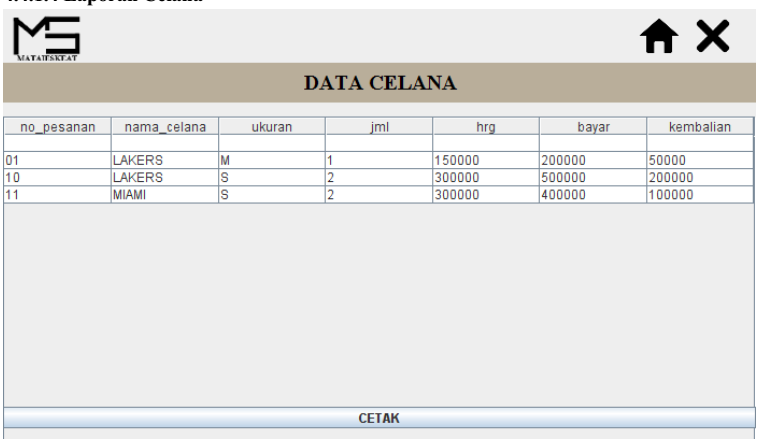Screen dimensions: 759x442
Task: Click the ukuran column header
Action: pos(272,127)
